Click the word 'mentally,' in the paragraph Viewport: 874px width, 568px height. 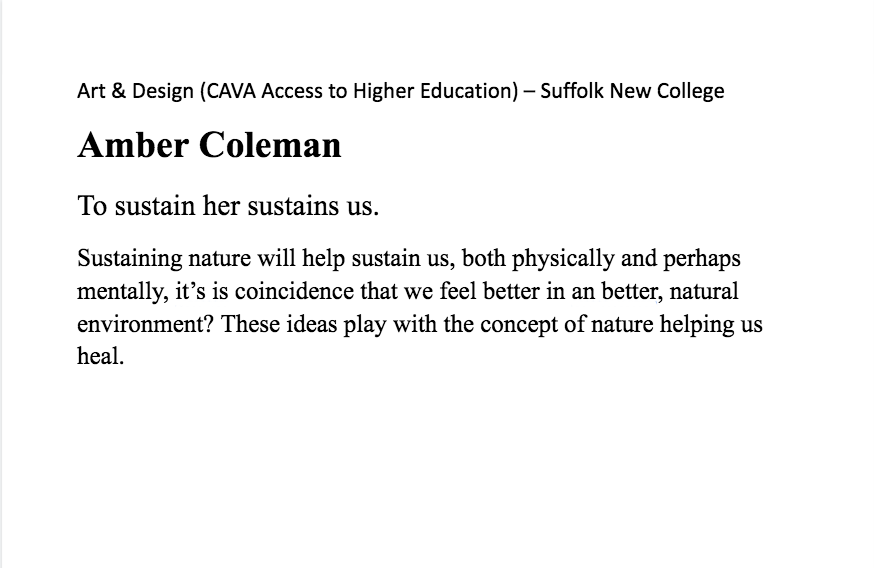pos(123,292)
